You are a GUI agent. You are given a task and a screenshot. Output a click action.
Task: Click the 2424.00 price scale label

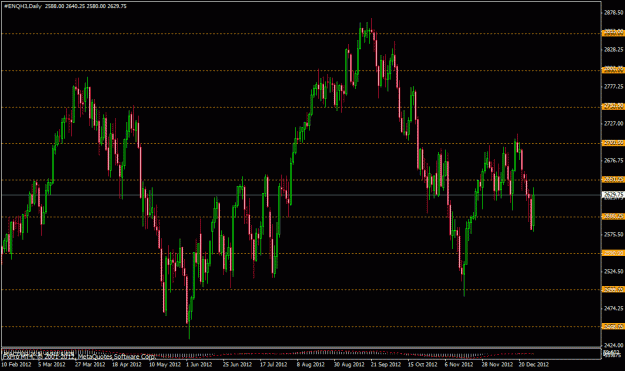pyautogui.click(x=613, y=345)
